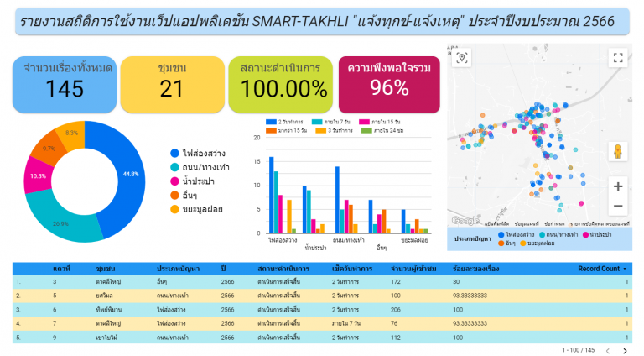Click teal 'ถนน/ทางเท้า' dot in donut legend
This screenshot has height=356, width=644.
click(174, 167)
